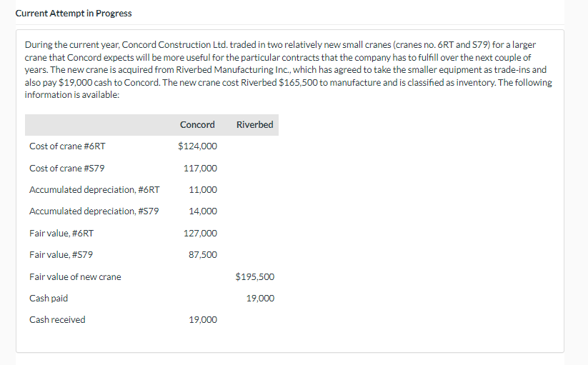The width and height of the screenshot is (588, 365).
Task: Click the $124,000 cost value
Action: point(198,146)
